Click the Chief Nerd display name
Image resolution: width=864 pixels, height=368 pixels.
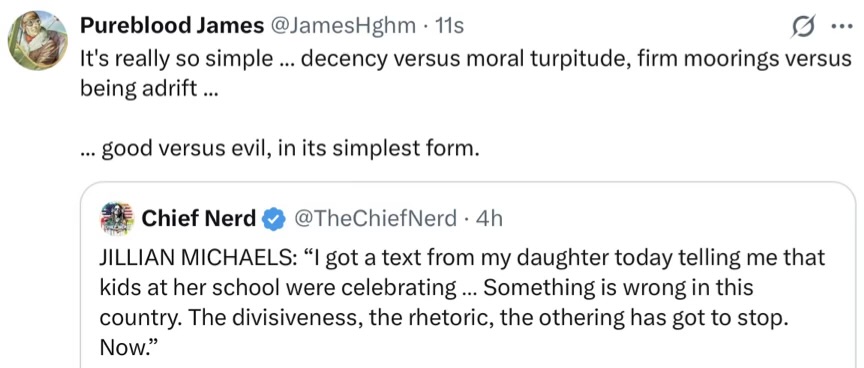point(199,219)
